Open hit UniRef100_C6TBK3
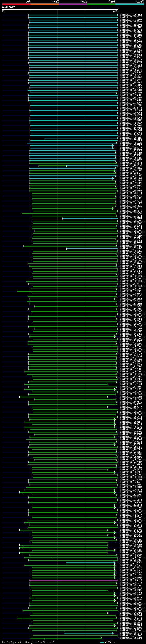 (x=131, y=15)
